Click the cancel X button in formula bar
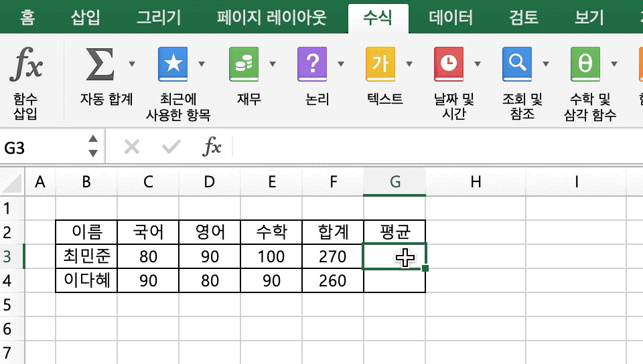 [x=132, y=147]
